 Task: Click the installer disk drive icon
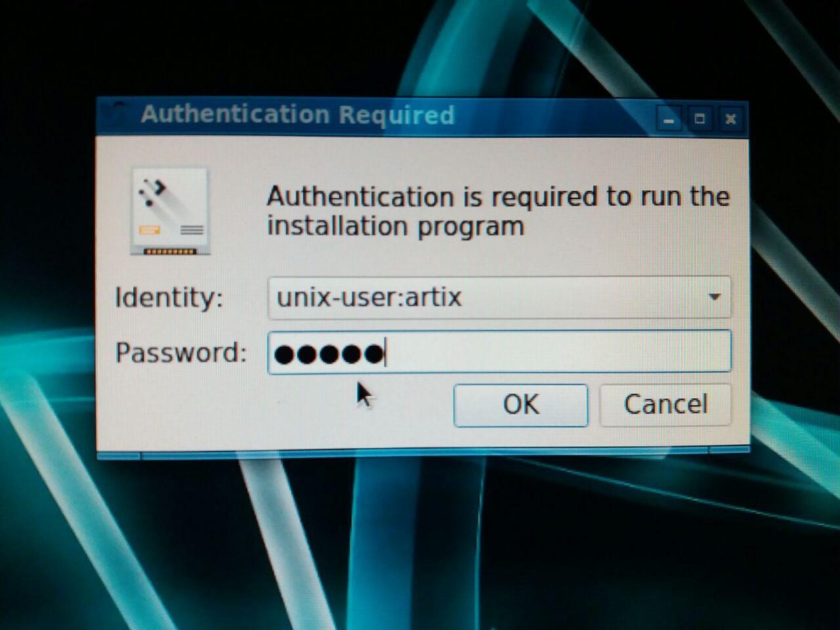coord(171,211)
